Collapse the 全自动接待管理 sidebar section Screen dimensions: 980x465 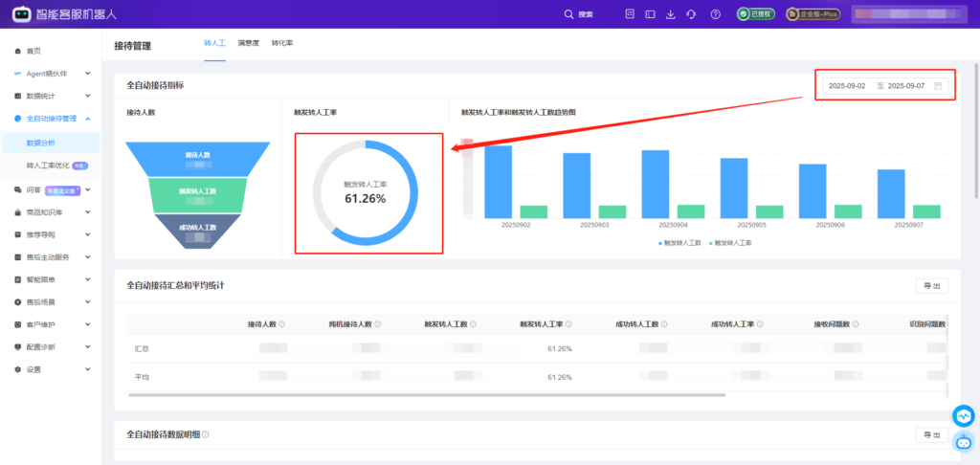pos(88,119)
